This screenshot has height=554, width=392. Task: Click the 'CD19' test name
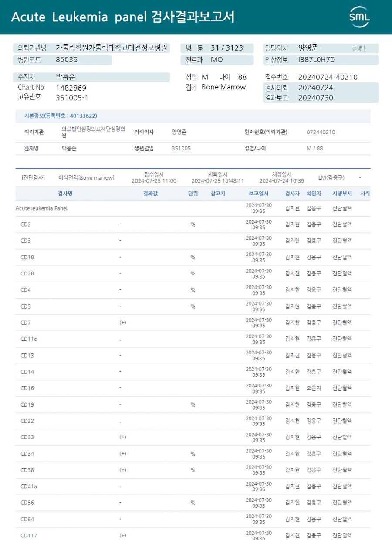coord(27,405)
